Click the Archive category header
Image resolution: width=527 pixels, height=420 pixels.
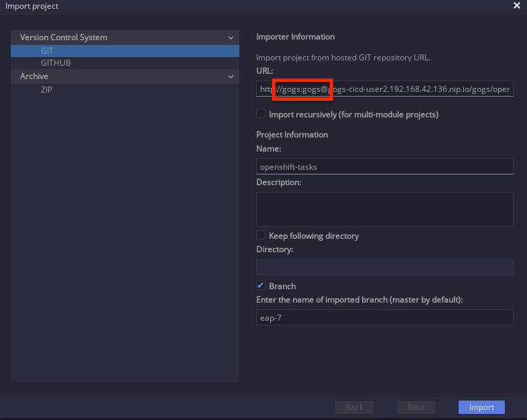[x=125, y=76]
